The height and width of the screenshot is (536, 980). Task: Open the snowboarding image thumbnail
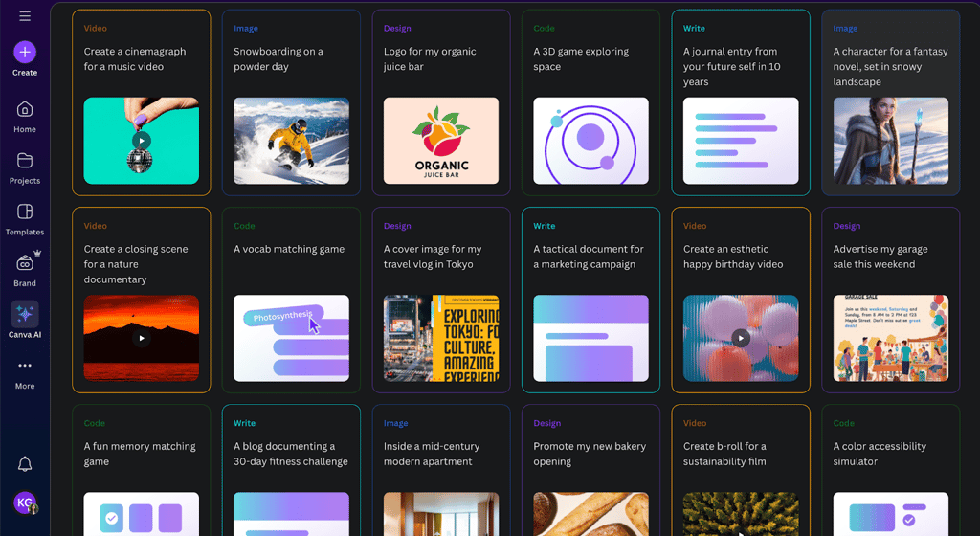point(291,141)
